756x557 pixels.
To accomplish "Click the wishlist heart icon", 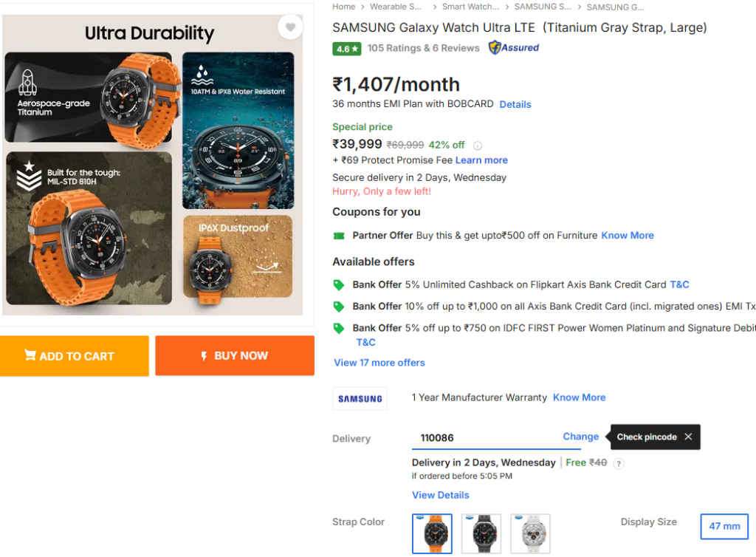I will (290, 26).
